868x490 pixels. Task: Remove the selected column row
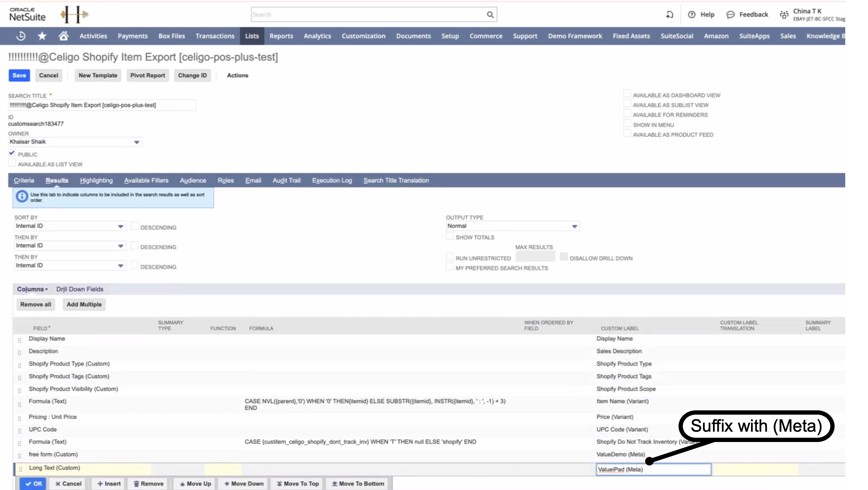pyautogui.click(x=148, y=484)
